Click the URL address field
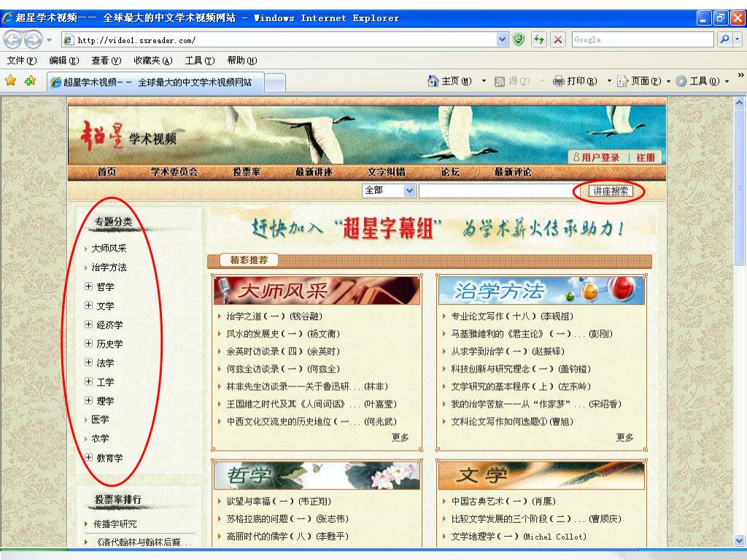The image size is (747, 560). coord(280,40)
